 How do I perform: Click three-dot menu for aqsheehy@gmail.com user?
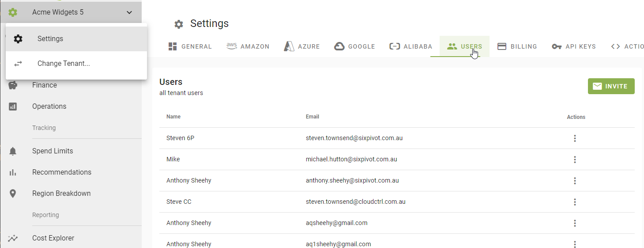tap(575, 223)
